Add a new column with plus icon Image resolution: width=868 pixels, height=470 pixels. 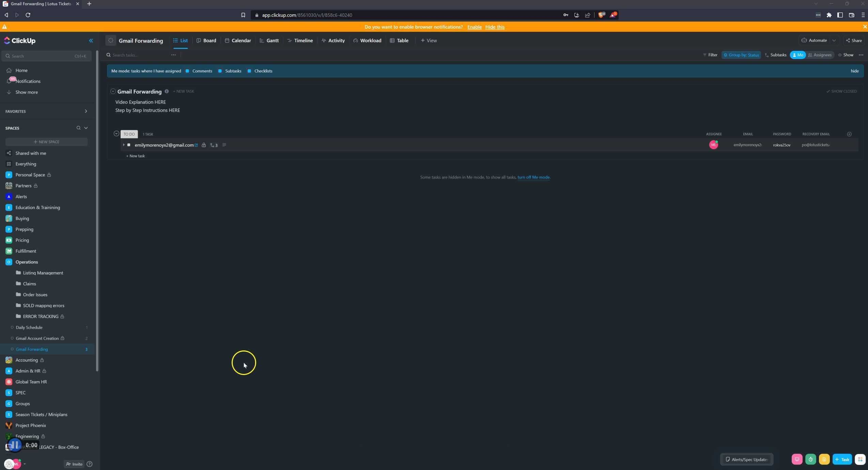tap(849, 134)
